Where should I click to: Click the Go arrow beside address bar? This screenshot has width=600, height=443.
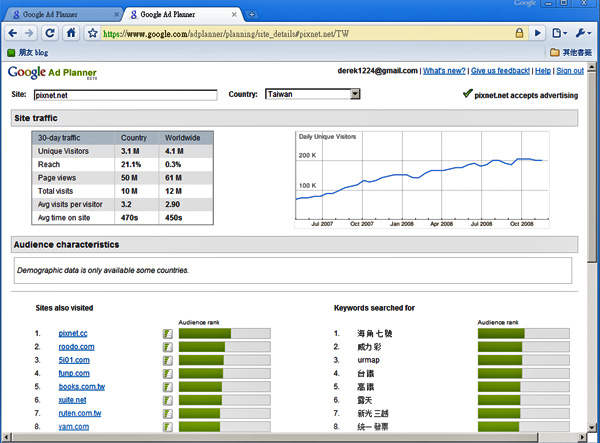537,33
